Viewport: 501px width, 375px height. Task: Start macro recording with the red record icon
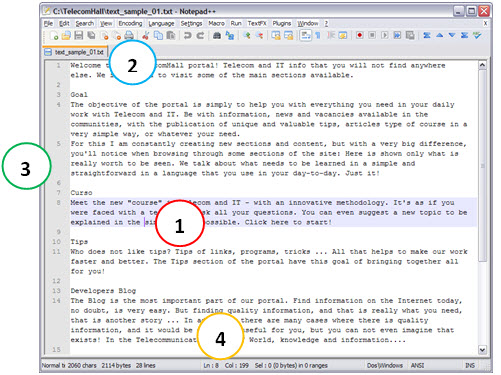point(359,35)
